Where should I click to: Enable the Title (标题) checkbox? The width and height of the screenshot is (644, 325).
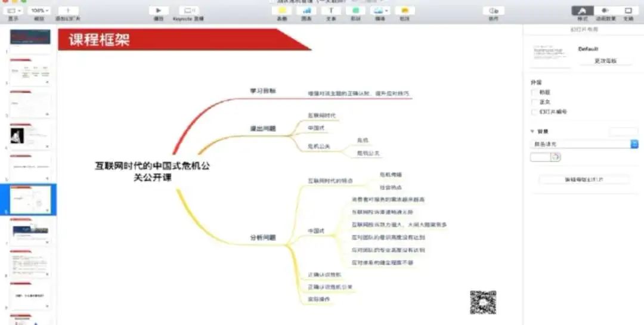point(534,92)
